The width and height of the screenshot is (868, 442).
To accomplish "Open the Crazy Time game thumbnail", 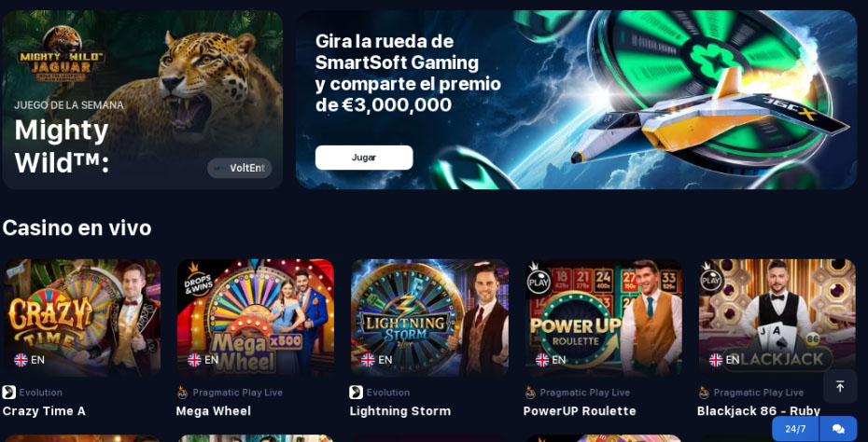I will click(82, 318).
